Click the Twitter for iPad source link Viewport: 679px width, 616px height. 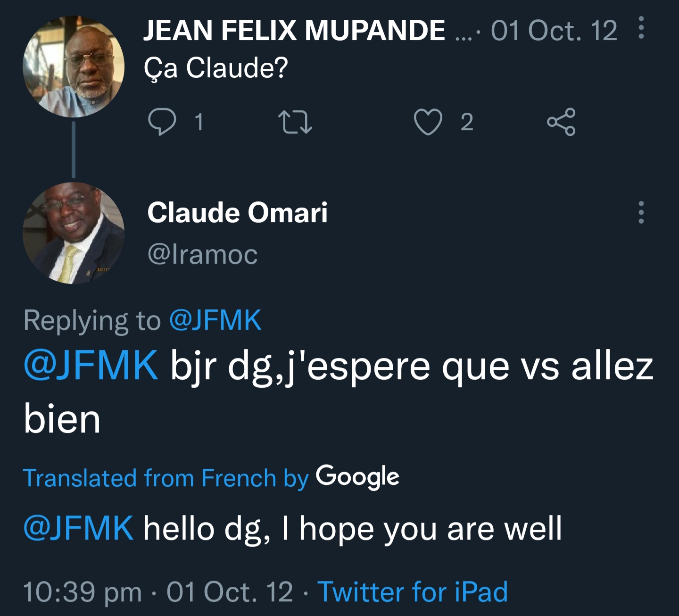coord(413,592)
